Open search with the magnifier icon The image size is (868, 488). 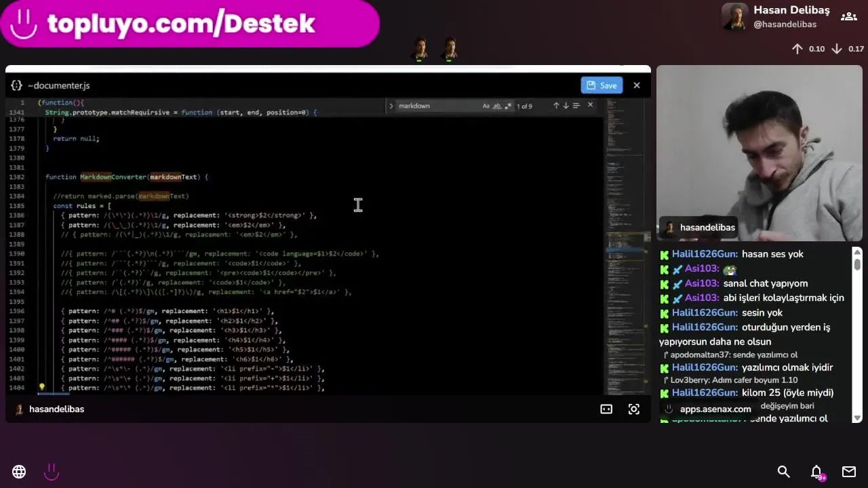tap(783, 472)
